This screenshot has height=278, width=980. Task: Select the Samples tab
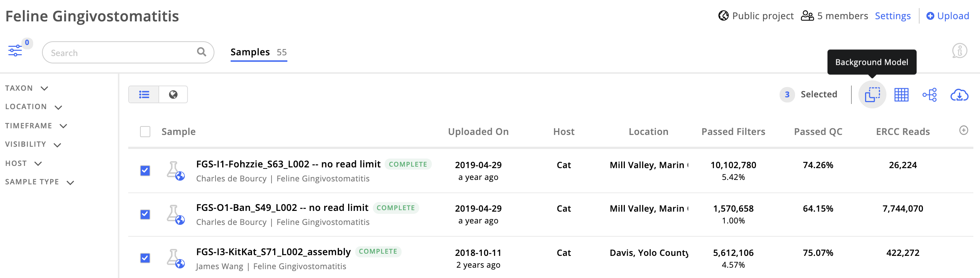(259, 52)
